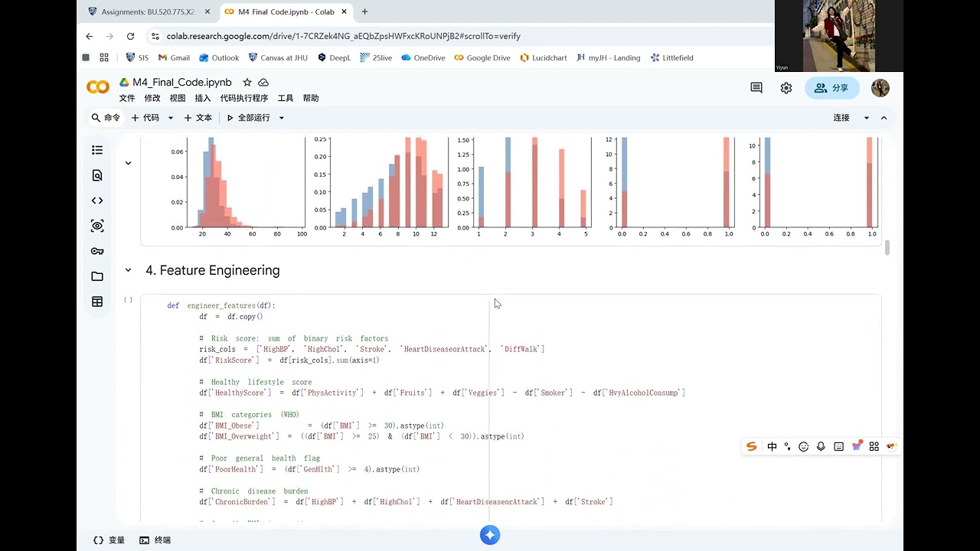Collapse the histogram output cell above
The image size is (980, 551).
pos(128,163)
